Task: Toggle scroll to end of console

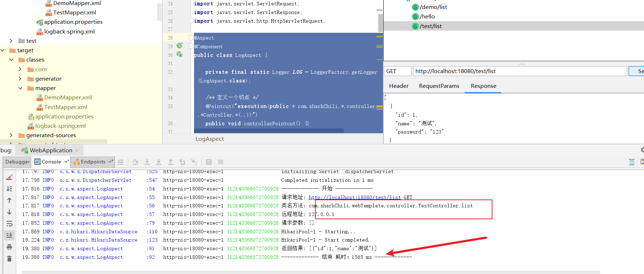Action: point(9,235)
